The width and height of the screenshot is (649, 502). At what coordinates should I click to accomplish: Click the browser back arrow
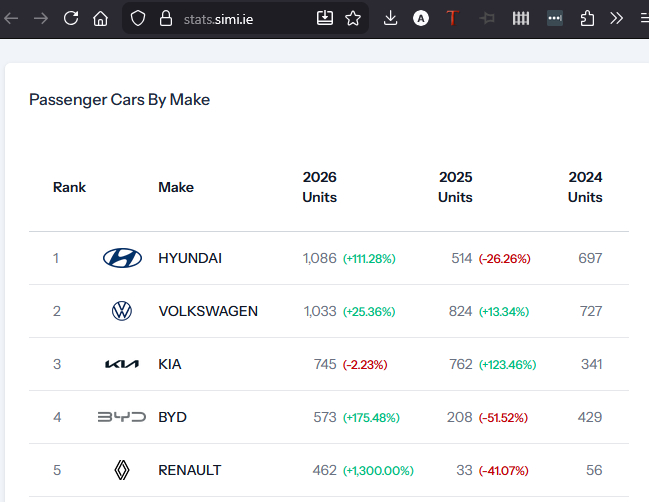(x=12, y=18)
